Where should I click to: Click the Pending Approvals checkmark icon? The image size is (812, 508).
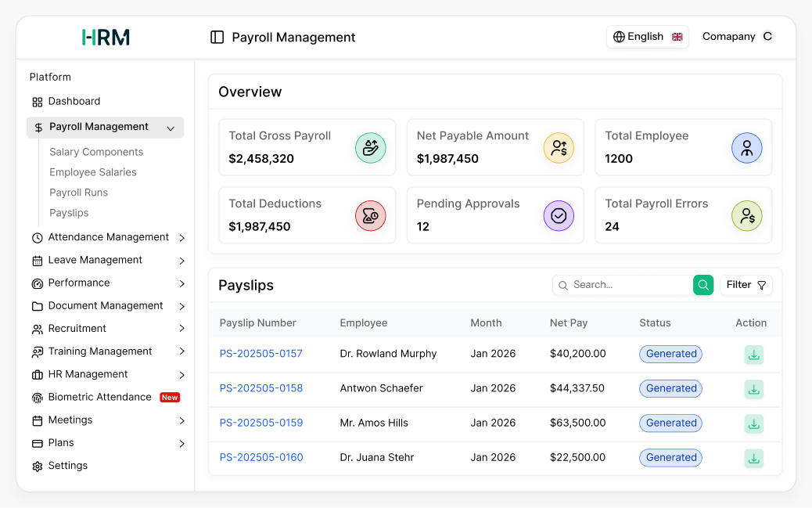(559, 215)
